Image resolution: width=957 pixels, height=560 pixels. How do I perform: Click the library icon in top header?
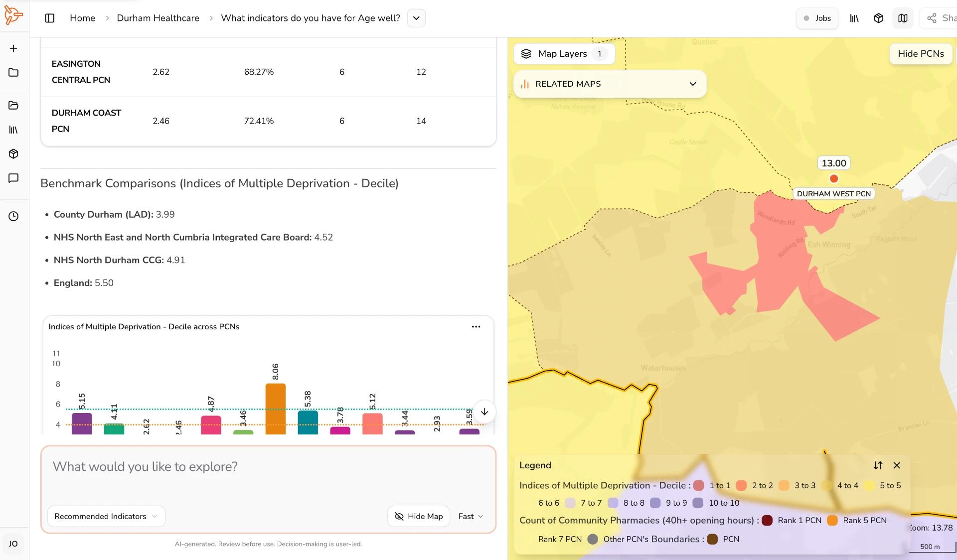point(854,18)
